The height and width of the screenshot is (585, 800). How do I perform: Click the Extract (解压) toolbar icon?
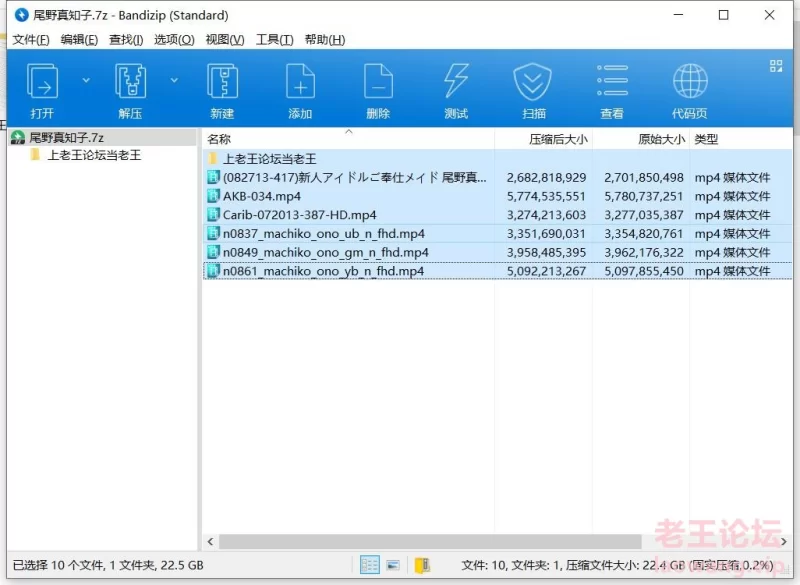[x=130, y=81]
